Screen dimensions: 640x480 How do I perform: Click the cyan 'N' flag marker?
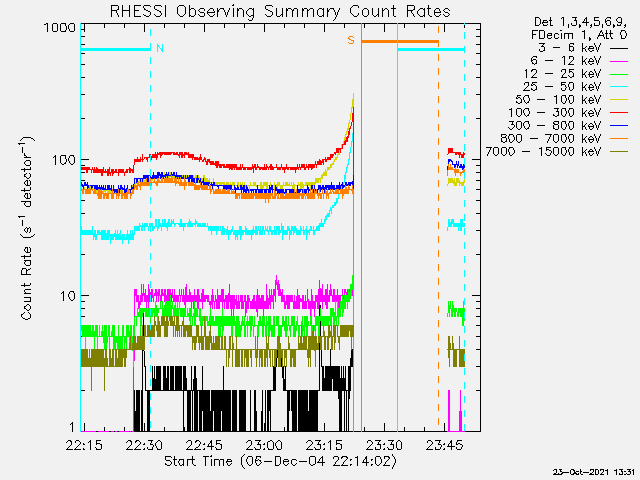[x=160, y=48]
